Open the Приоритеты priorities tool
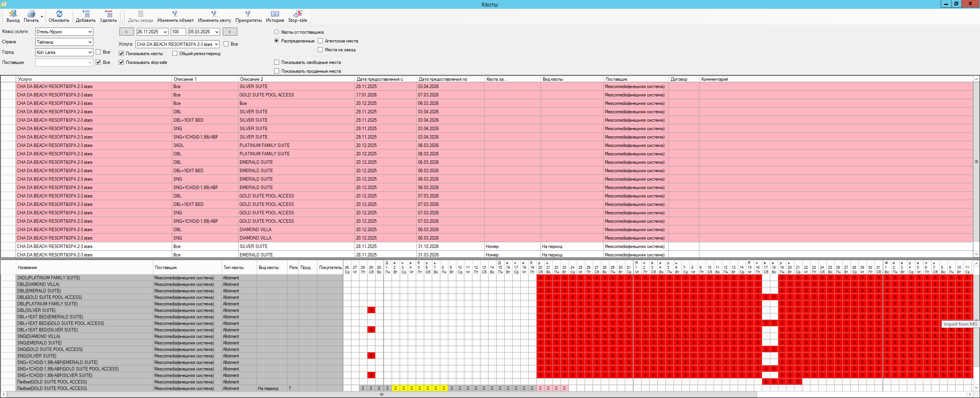Viewport: 980px width, 398px height. 248,14
